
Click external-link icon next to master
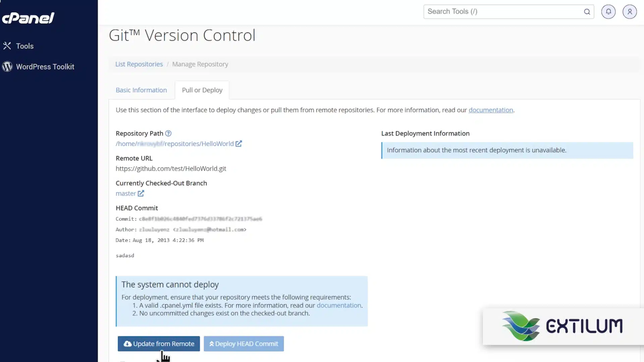pyautogui.click(x=141, y=193)
